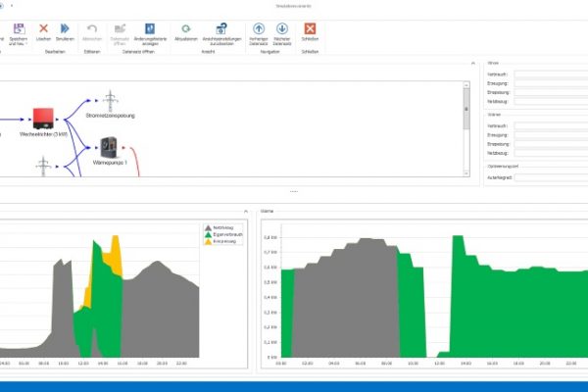Click the diagram scrollbar down arrow
Viewport: 588px width, 392px height.
(x=466, y=172)
